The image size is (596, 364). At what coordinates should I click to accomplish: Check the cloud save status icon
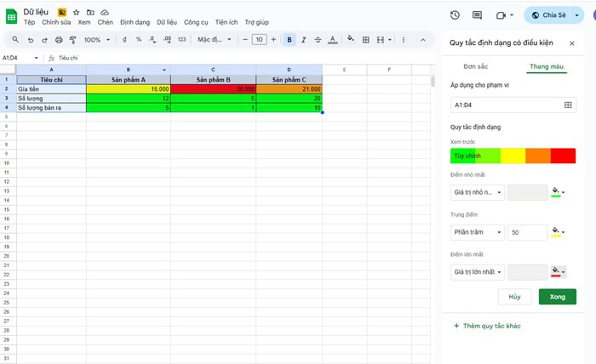105,13
